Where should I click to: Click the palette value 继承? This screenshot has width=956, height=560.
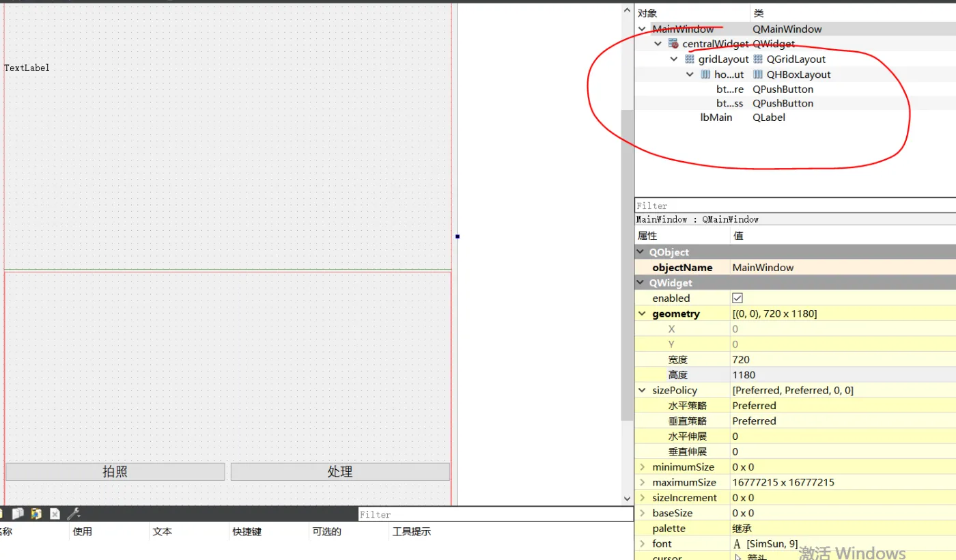tap(743, 529)
